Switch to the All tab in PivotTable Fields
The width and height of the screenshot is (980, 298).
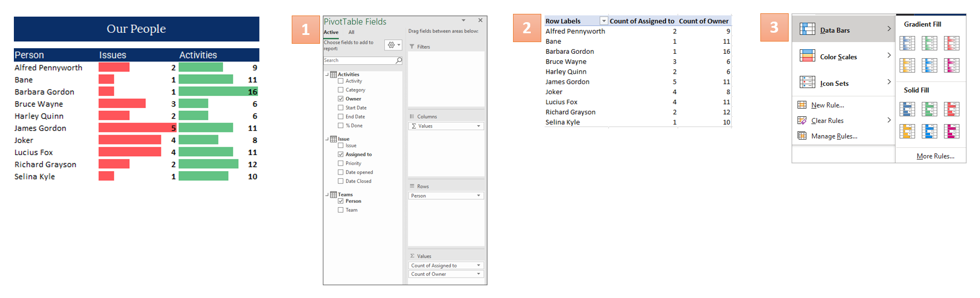[352, 32]
